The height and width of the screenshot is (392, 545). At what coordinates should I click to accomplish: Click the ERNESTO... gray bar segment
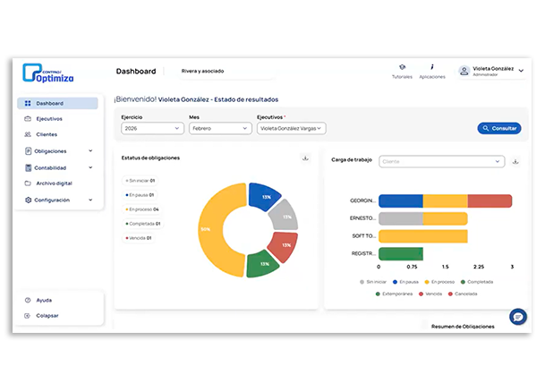click(x=401, y=218)
